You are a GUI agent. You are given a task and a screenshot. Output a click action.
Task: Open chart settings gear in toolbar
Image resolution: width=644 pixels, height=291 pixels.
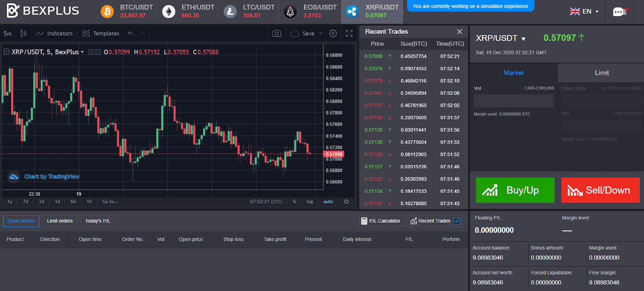point(333,33)
